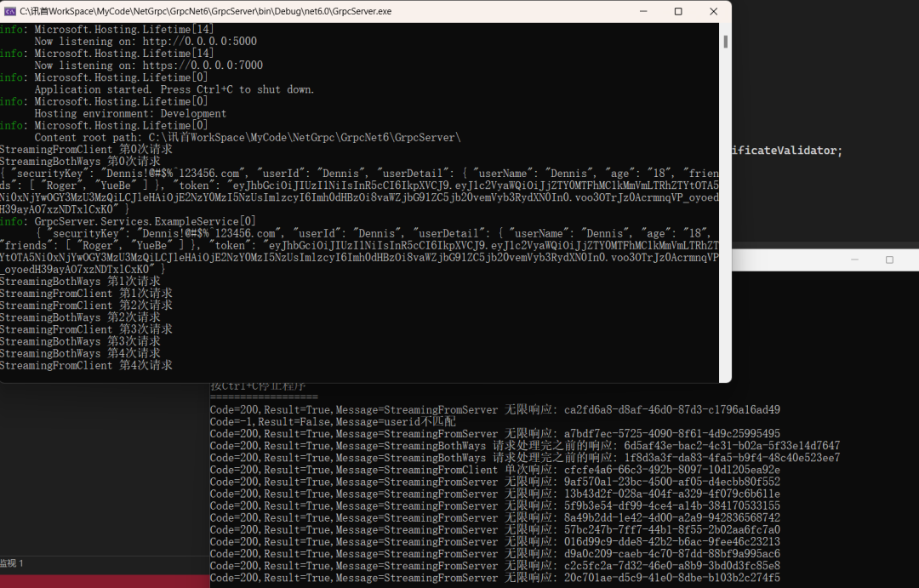Click the ificateValidator code text
The height and width of the screenshot is (588, 919).
[x=786, y=151]
